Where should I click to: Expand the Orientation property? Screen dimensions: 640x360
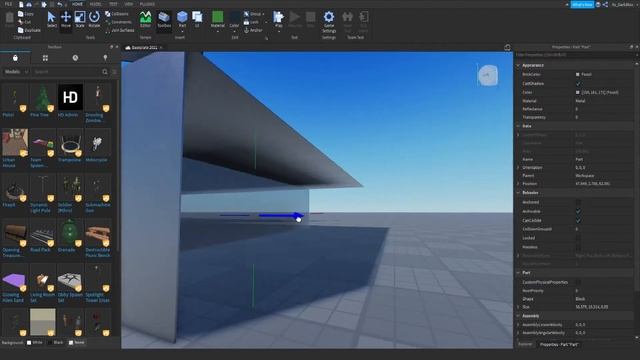coord(518,167)
